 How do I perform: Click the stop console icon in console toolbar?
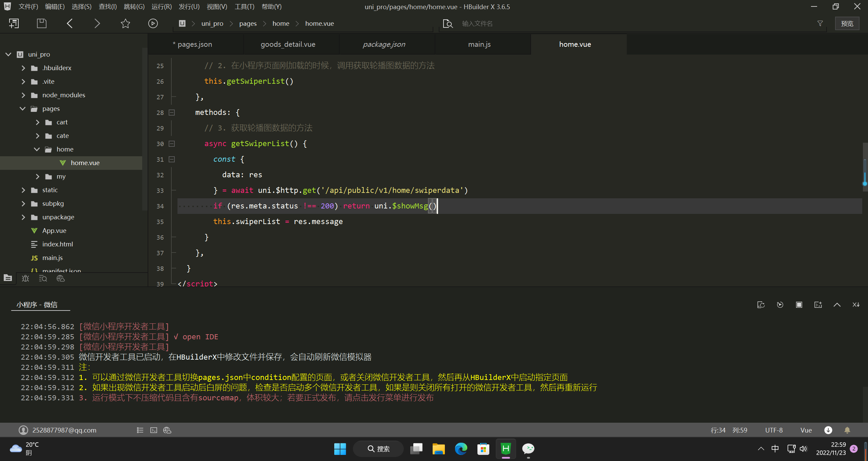(799, 305)
